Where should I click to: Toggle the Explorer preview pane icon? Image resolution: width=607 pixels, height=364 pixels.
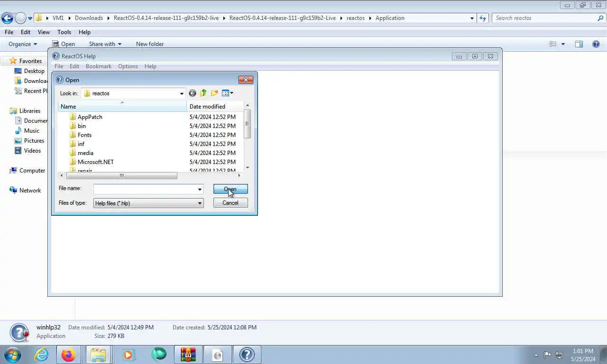pyautogui.click(x=579, y=44)
